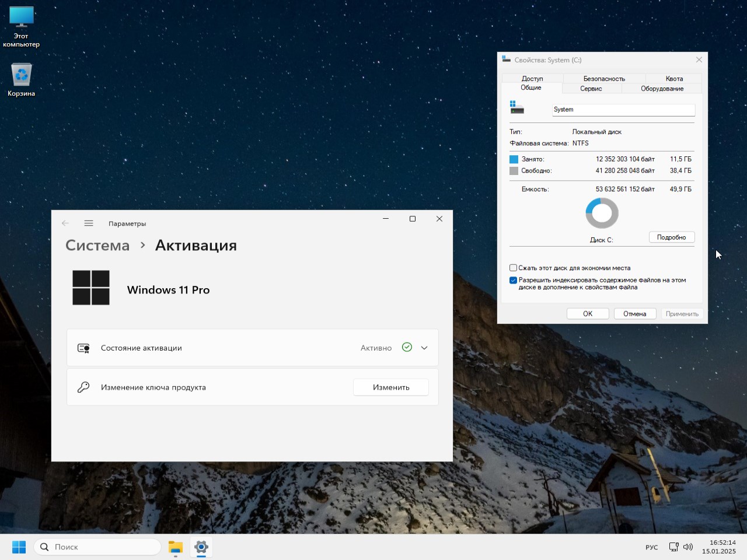Image resolution: width=747 pixels, height=560 pixels.
Task: Click the Поиск search box on the taskbar
Action: (x=97, y=547)
